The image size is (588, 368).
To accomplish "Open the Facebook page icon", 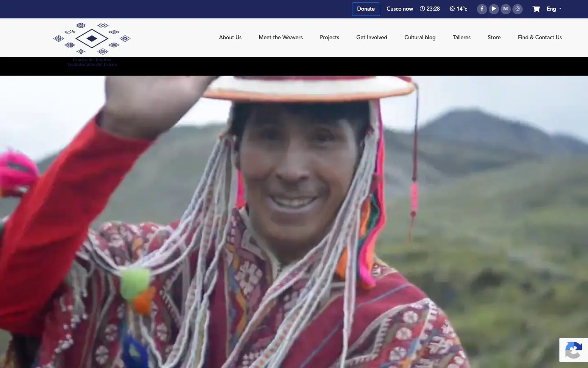I will (x=482, y=9).
